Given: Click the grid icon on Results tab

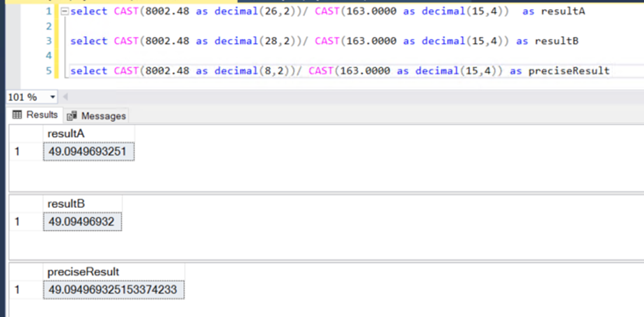Looking at the screenshot, I should pos(17,115).
